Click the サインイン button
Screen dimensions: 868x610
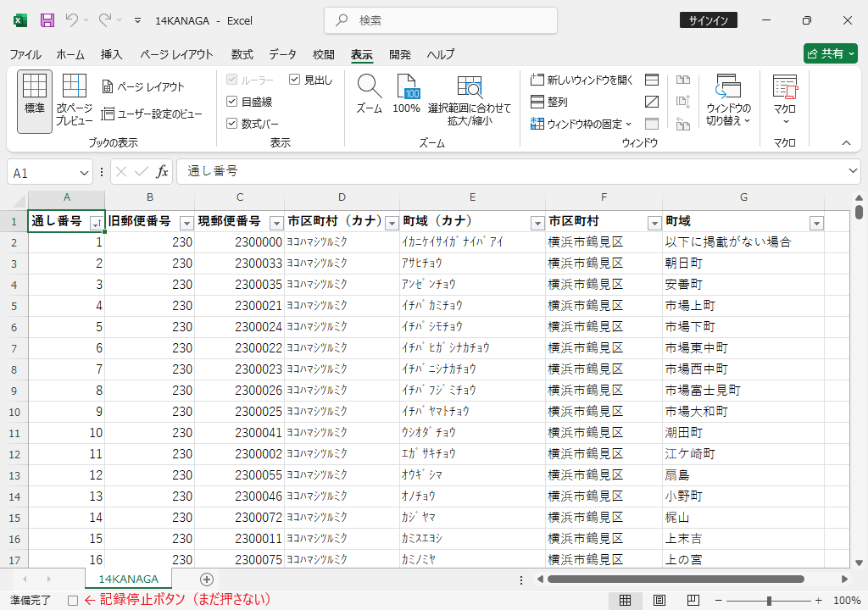tap(709, 20)
